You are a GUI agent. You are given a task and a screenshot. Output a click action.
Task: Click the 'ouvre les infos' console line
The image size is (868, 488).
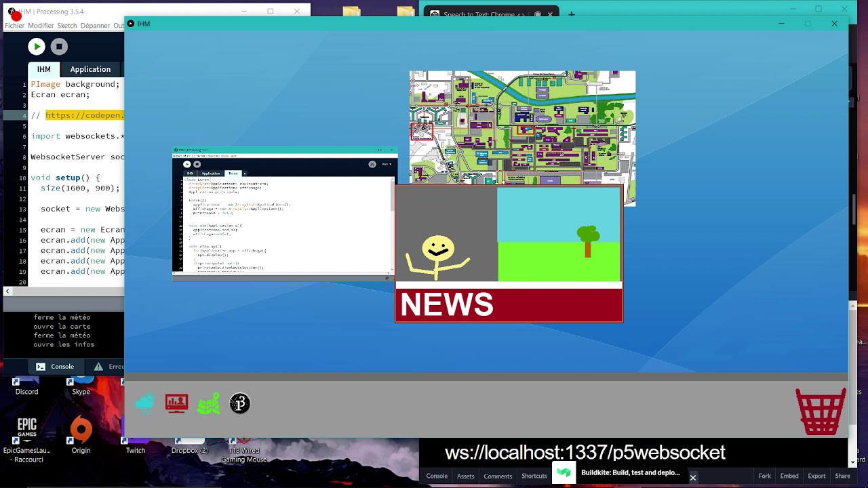(x=64, y=344)
